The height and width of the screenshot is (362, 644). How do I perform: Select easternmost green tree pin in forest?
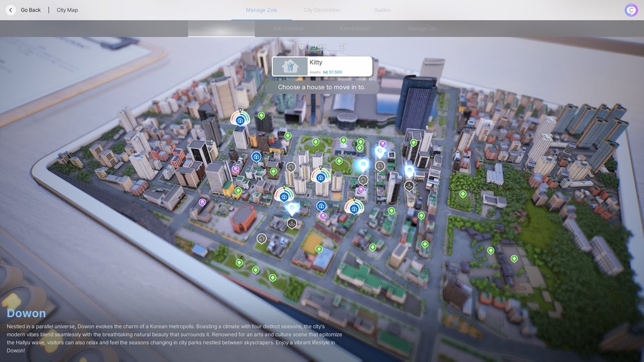coord(514,258)
